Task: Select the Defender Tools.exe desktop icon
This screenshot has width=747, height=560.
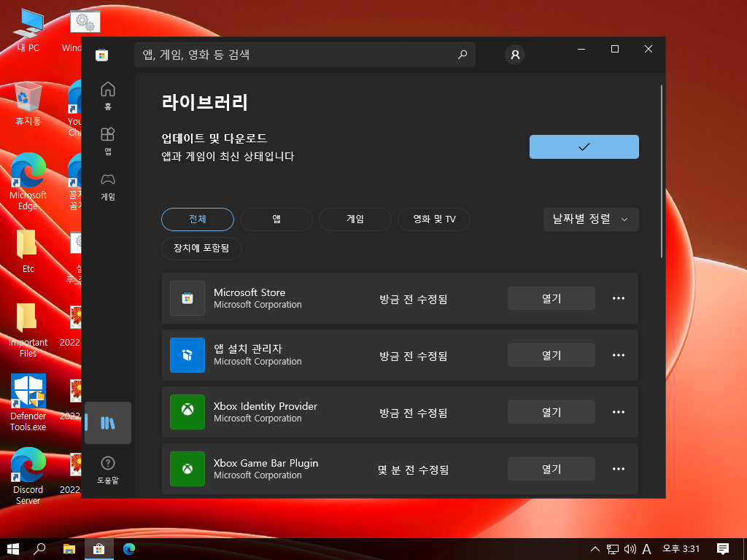Action: [28, 402]
